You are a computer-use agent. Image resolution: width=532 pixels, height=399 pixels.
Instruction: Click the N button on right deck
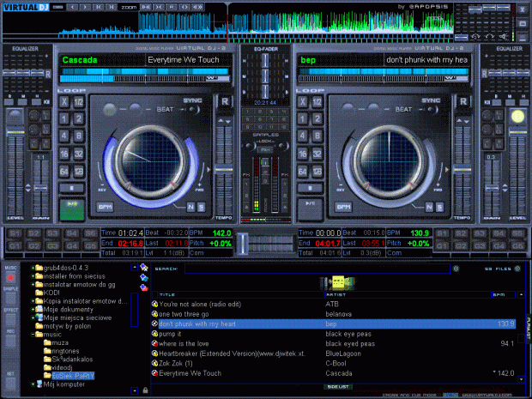430,207
